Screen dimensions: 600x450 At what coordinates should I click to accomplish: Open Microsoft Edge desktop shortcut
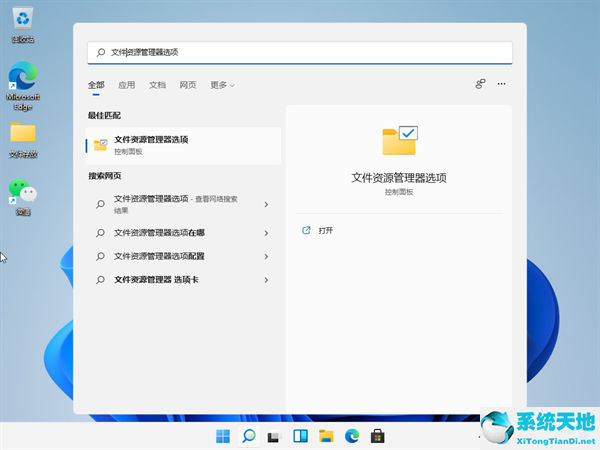click(23, 86)
